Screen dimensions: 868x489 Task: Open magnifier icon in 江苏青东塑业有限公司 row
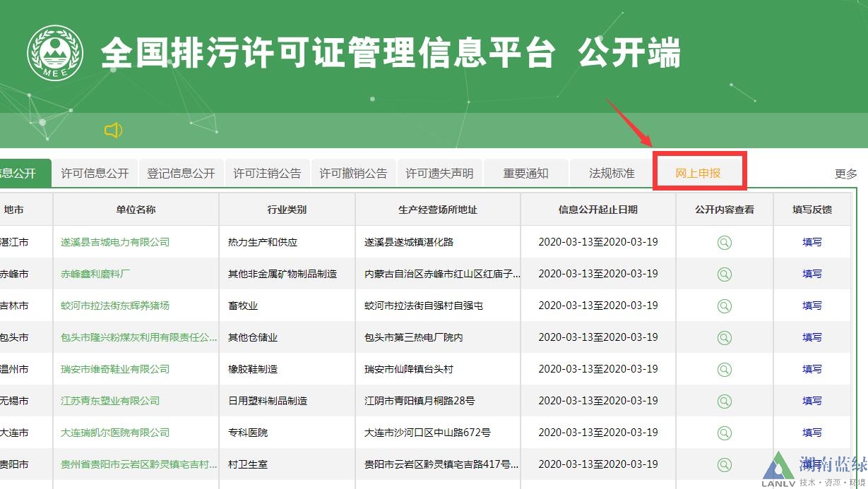coord(724,402)
